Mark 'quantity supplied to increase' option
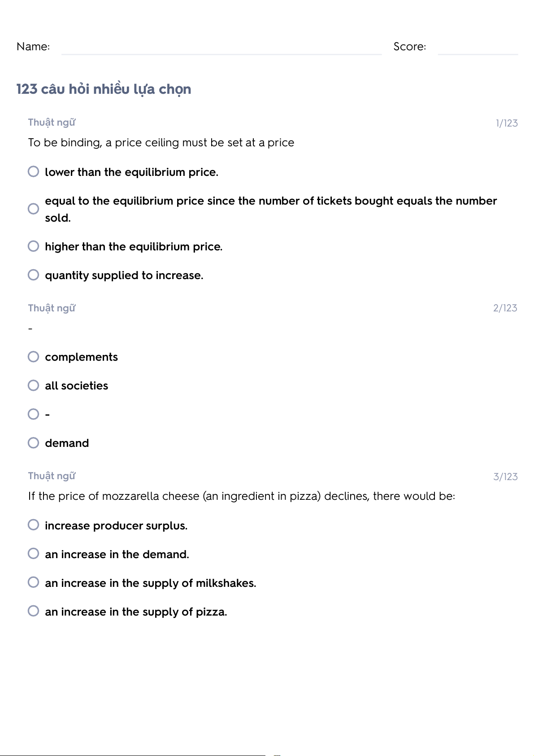The height and width of the screenshot is (756, 534). [34, 275]
